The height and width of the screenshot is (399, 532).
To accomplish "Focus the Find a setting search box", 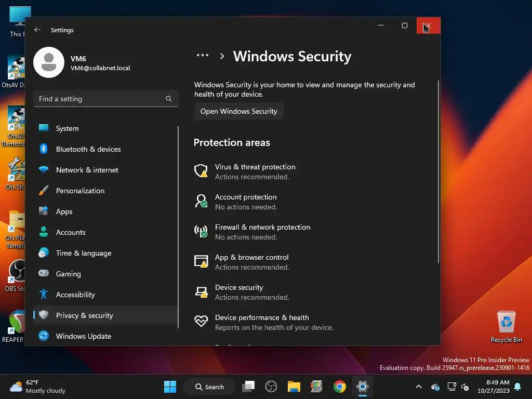I will tap(106, 99).
